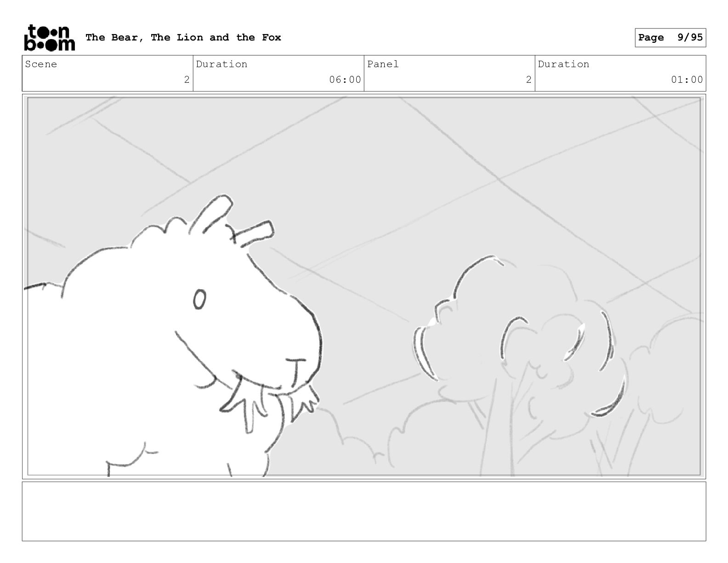The height and width of the screenshot is (563, 728).
Task: Select the scene number value '2'
Action: point(187,80)
